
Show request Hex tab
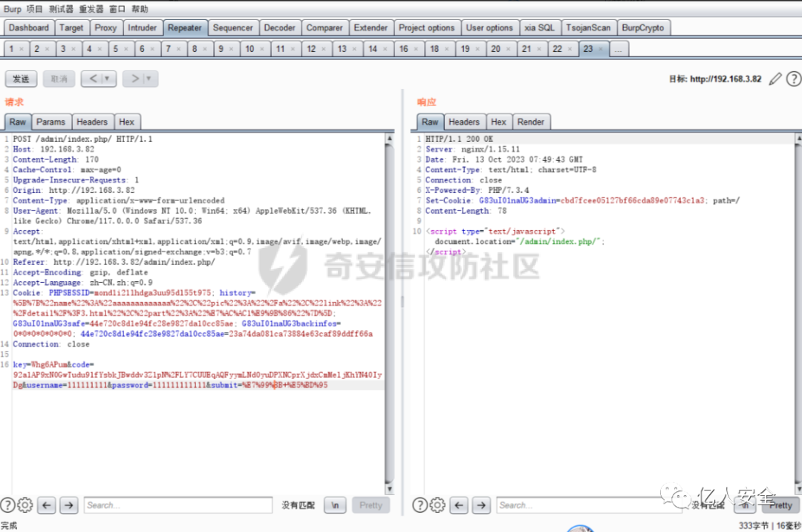(126, 122)
